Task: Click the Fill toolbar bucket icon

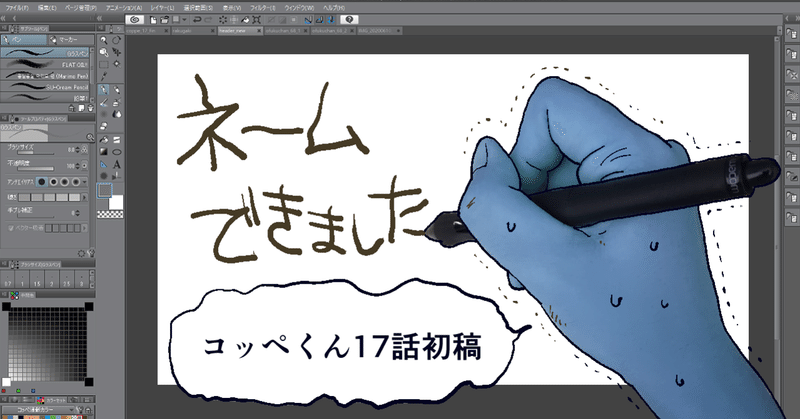Action: click(245, 20)
